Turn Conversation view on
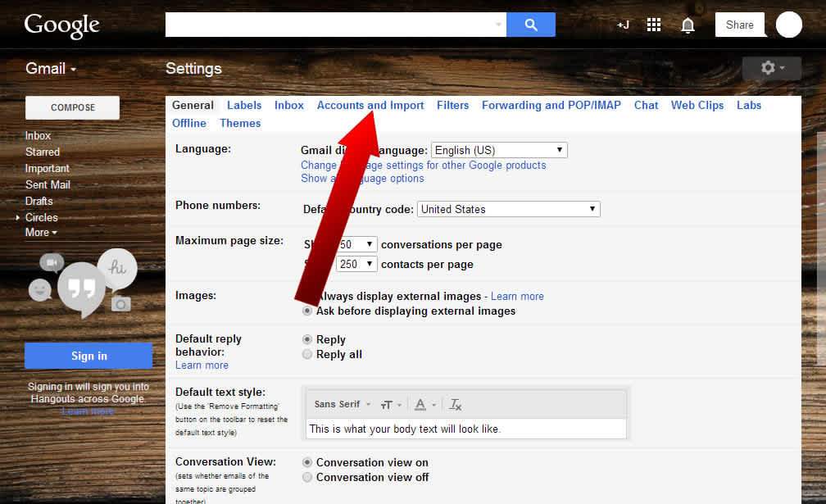826x504 pixels. [x=307, y=462]
